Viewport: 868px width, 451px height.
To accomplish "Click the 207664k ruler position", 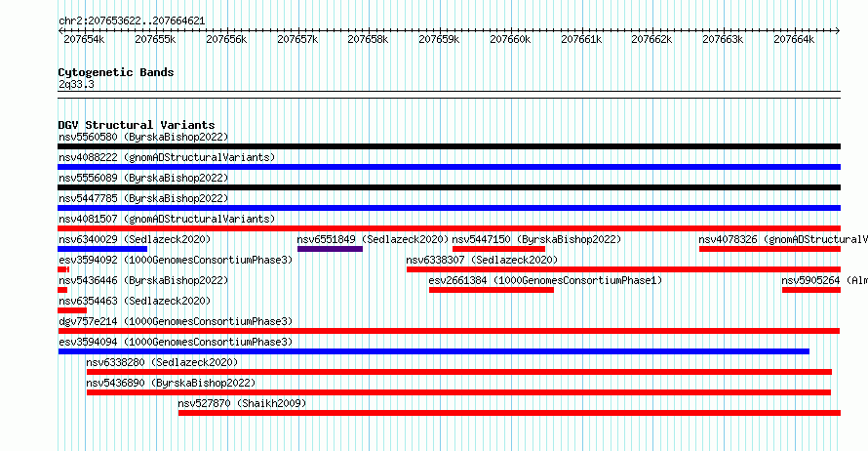I will (x=795, y=39).
